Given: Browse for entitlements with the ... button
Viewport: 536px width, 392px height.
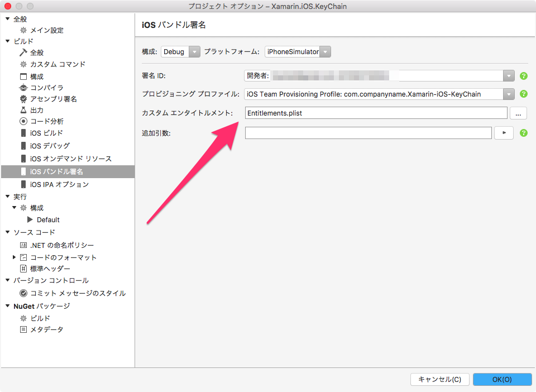Looking at the screenshot, I should pyautogui.click(x=518, y=113).
